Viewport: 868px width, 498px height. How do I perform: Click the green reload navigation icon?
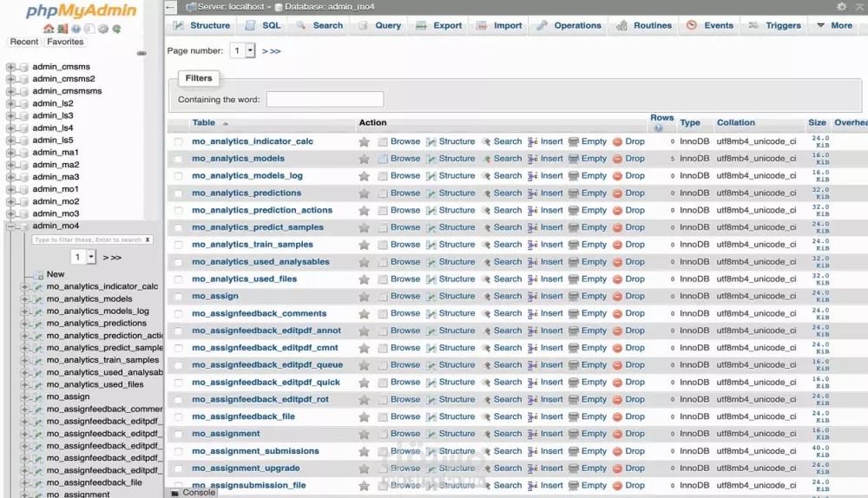[x=116, y=29]
